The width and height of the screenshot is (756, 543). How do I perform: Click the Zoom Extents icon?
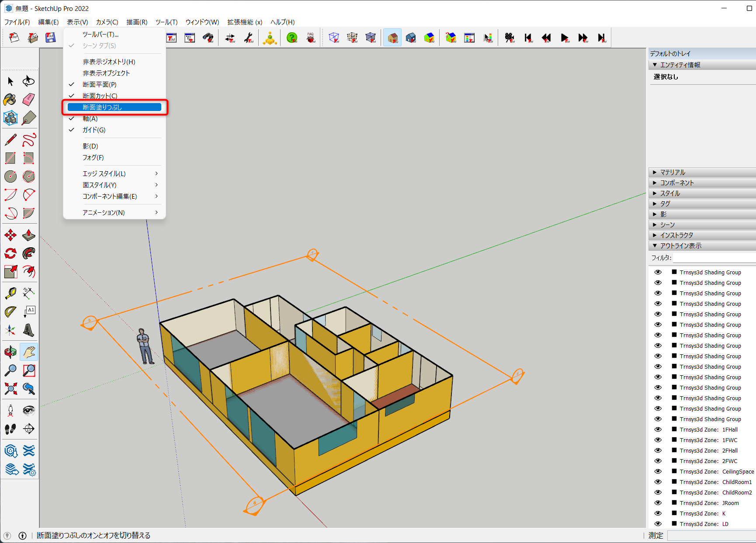(x=10, y=388)
